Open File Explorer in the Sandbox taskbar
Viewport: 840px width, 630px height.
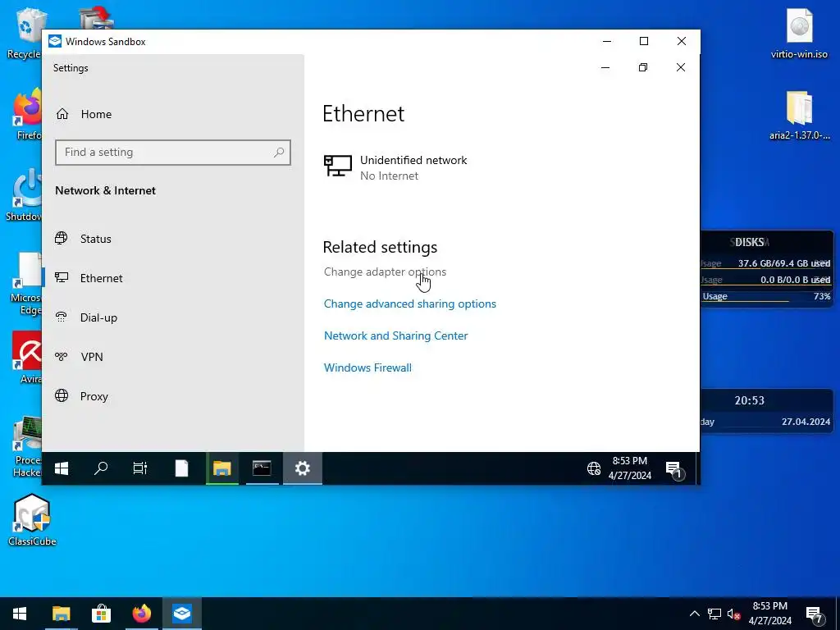(x=221, y=468)
